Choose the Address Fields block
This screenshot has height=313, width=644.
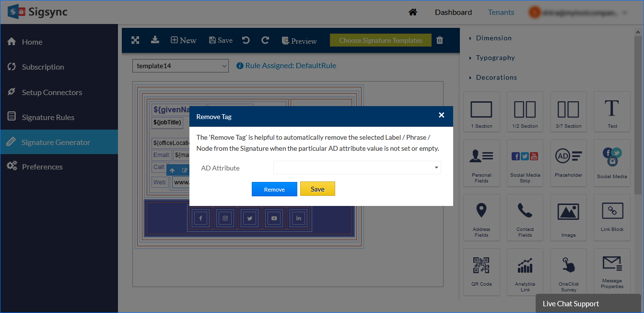click(481, 217)
